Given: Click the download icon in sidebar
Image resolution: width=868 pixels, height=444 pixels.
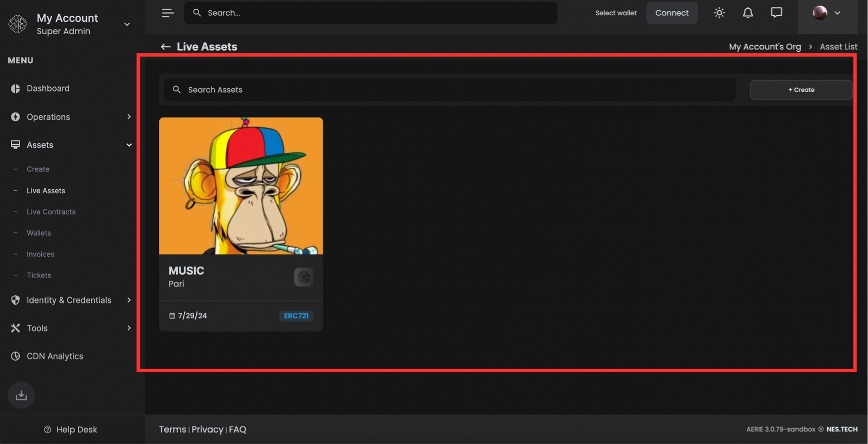Looking at the screenshot, I should (x=21, y=395).
